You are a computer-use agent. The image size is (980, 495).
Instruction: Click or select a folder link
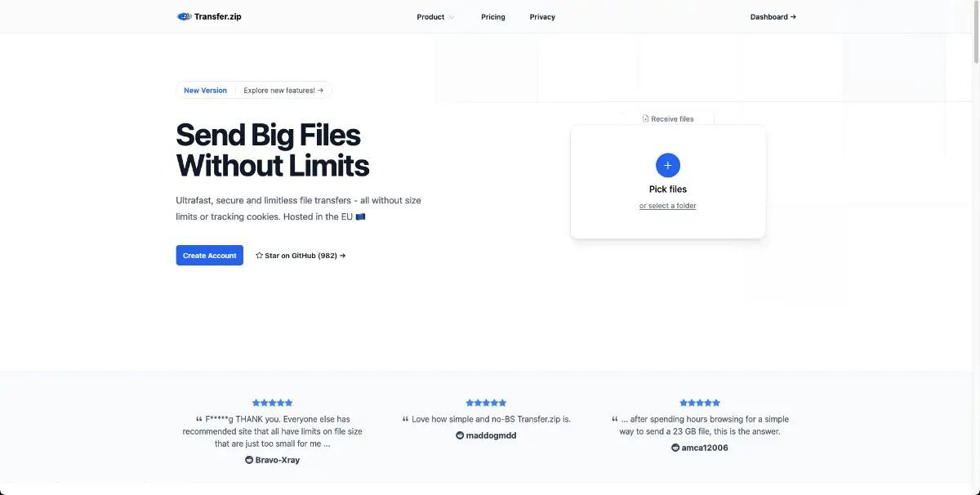668,206
